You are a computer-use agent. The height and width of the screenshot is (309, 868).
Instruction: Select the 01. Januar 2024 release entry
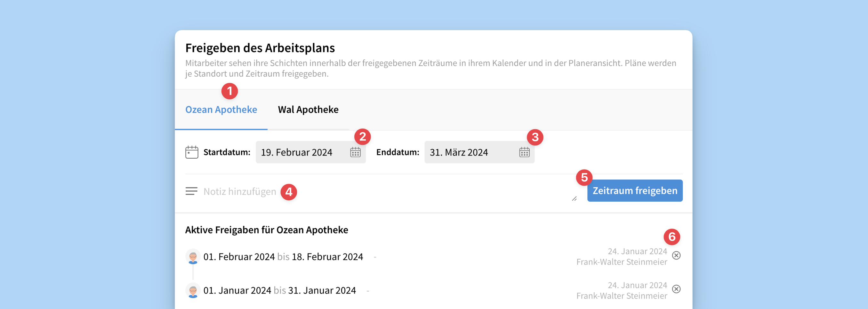coord(280,290)
